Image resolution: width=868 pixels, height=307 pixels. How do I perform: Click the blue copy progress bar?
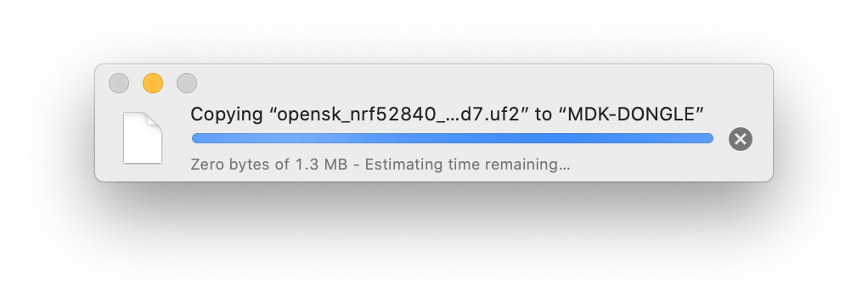tap(453, 138)
